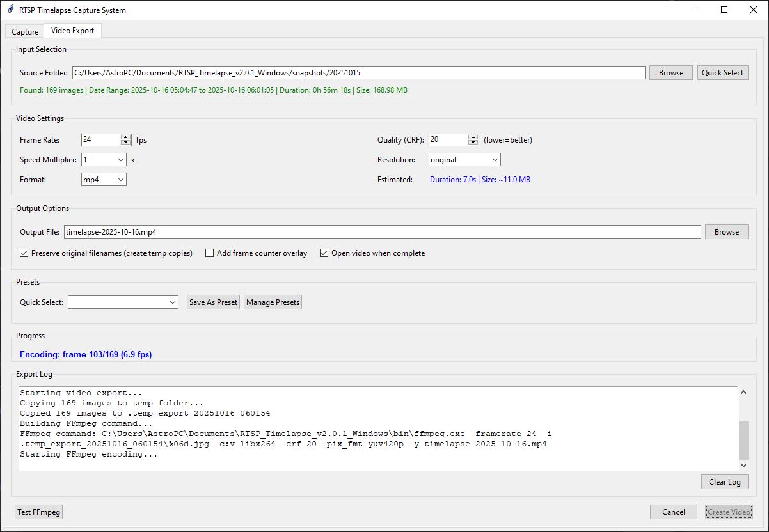Open the Resolution dropdown

coord(495,159)
